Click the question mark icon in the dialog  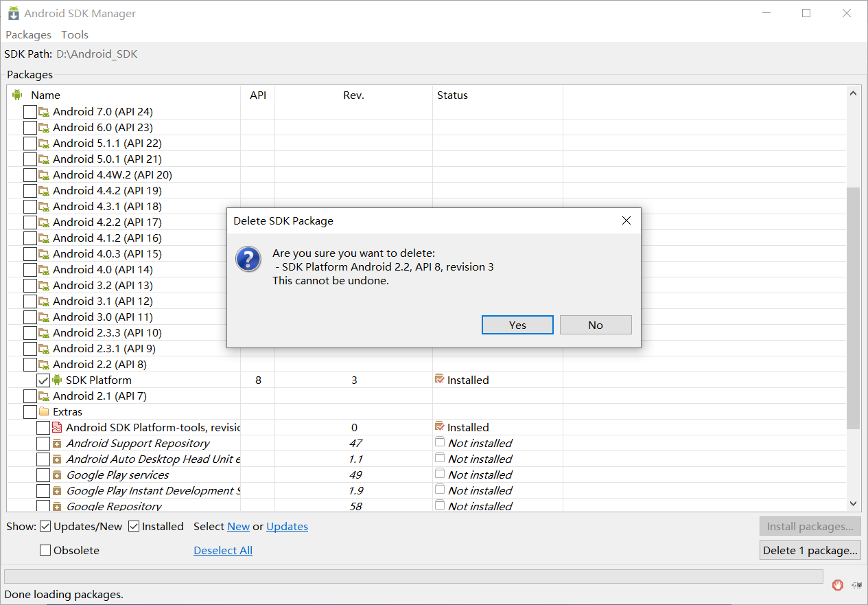[248, 260]
